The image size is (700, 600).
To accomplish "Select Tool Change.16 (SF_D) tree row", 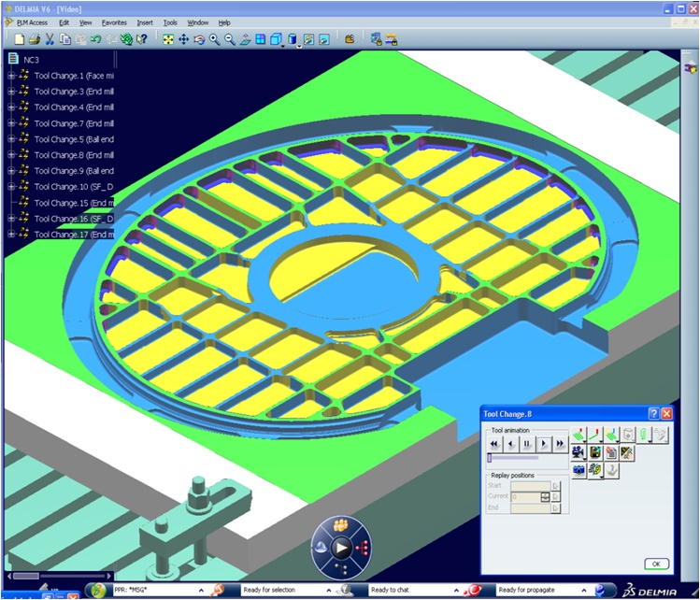I will tap(74, 219).
